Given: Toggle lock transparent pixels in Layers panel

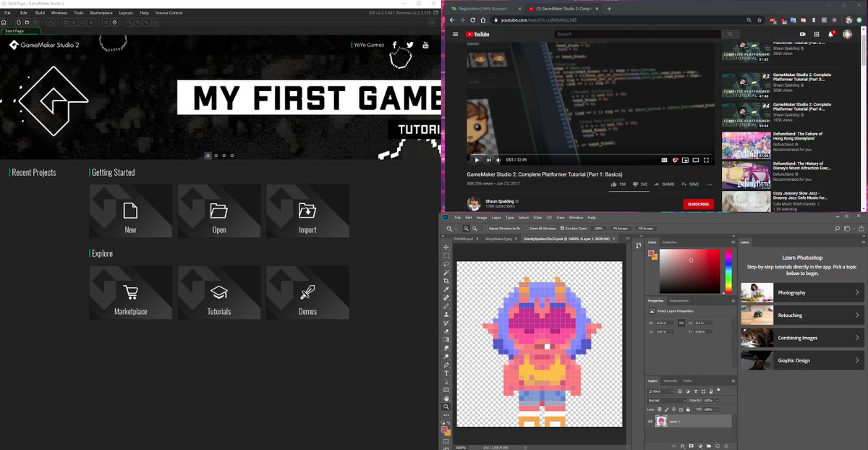Looking at the screenshot, I should point(660,409).
